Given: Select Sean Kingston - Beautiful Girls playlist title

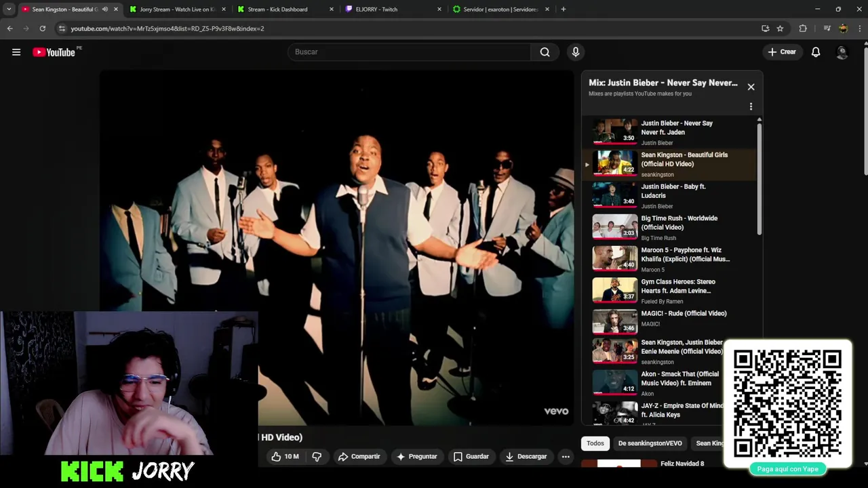Looking at the screenshot, I should (684, 159).
